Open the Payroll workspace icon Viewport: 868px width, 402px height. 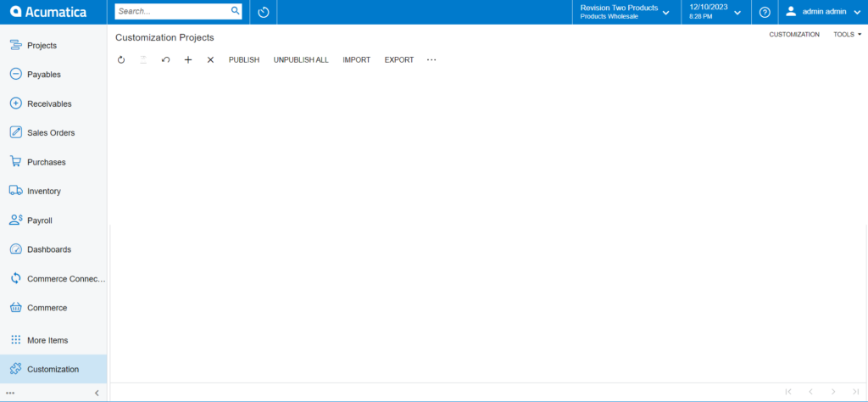tap(15, 221)
